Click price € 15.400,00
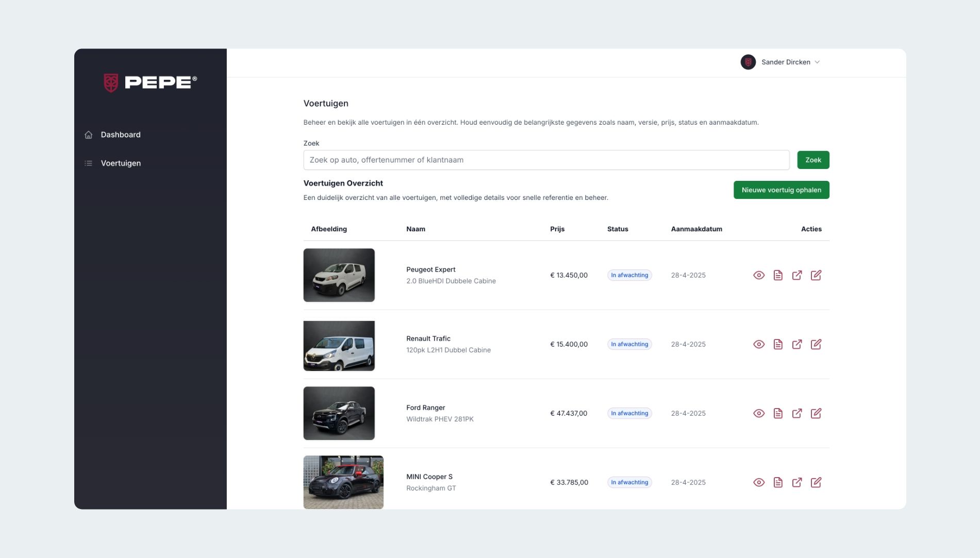980x558 pixels. click(569, 344)
